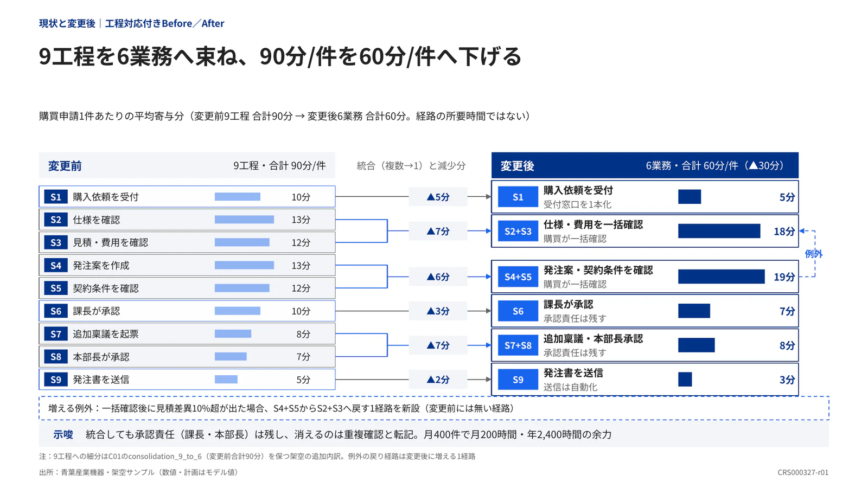Select the "S7+S8" badge
The image size is (868, 488).
[518, 345]
